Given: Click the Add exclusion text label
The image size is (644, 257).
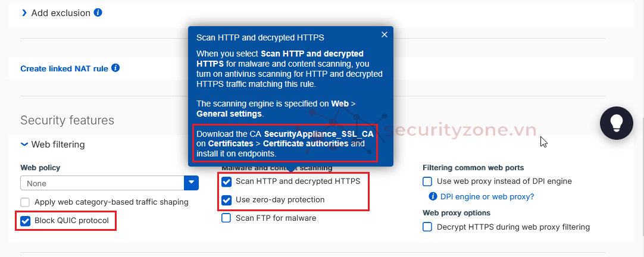Looking at the screenshot, I should (61, 12).
